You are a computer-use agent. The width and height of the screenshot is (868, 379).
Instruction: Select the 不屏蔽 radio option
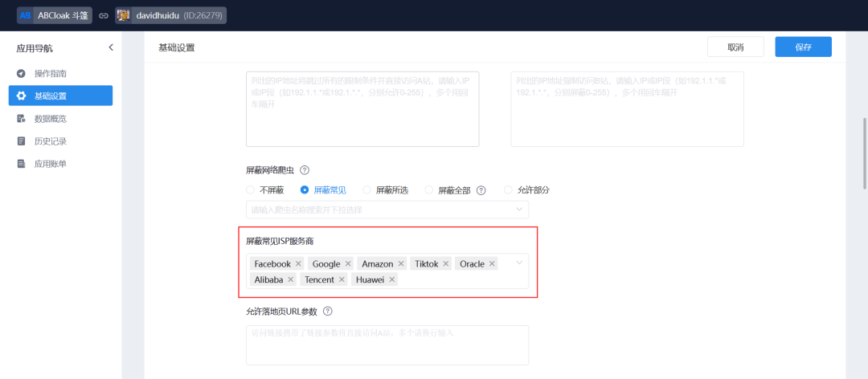click(x=265, y=189)
